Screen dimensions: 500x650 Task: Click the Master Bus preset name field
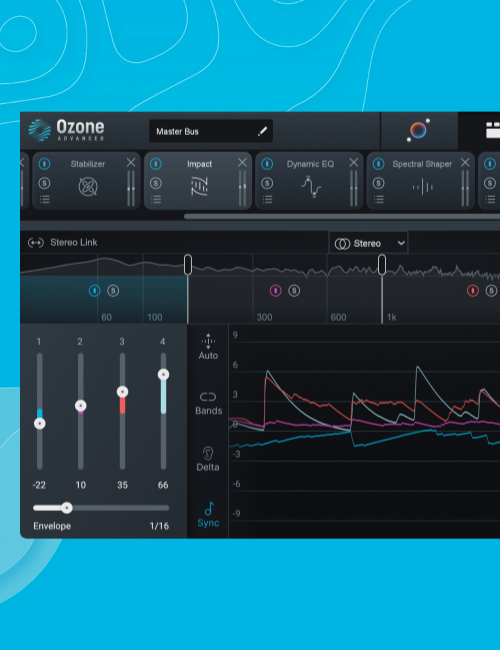211,131
